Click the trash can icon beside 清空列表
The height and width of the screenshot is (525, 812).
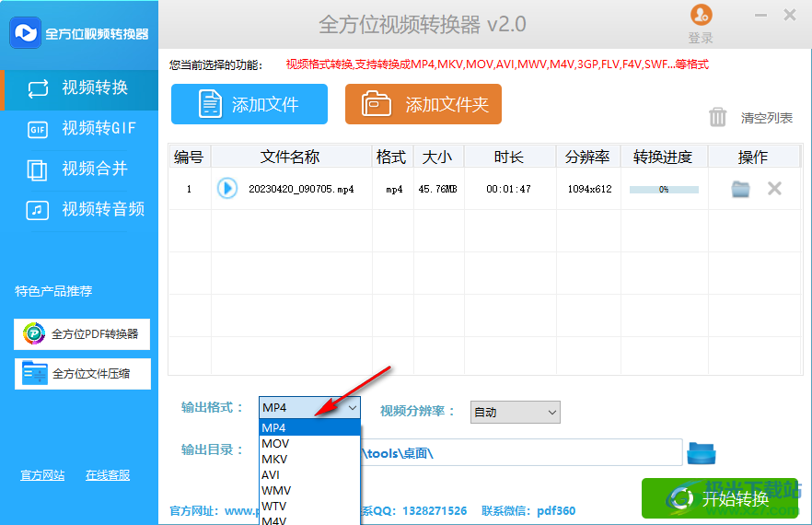pyautogui.click(x=717, y=117)
